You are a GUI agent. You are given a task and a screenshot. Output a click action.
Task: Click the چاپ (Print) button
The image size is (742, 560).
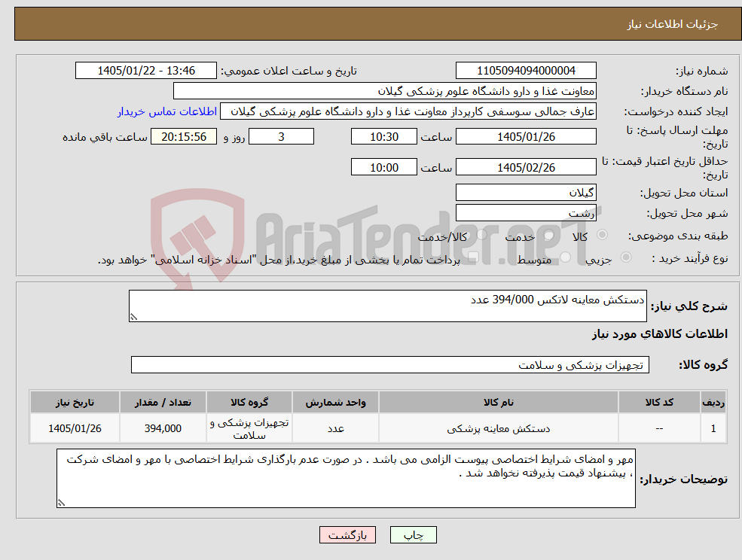pyautogui.click(x=413, y=535)
